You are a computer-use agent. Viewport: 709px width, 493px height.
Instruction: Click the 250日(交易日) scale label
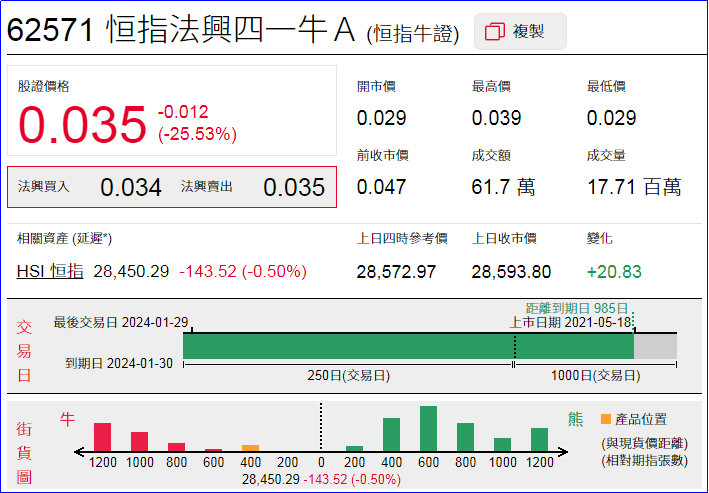[348, 375]
